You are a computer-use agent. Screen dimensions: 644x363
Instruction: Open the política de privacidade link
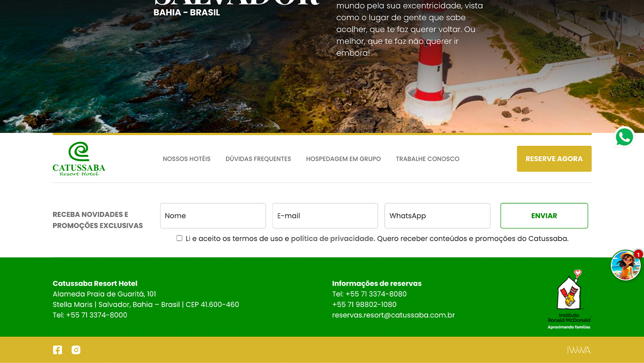tap(332, 239)
